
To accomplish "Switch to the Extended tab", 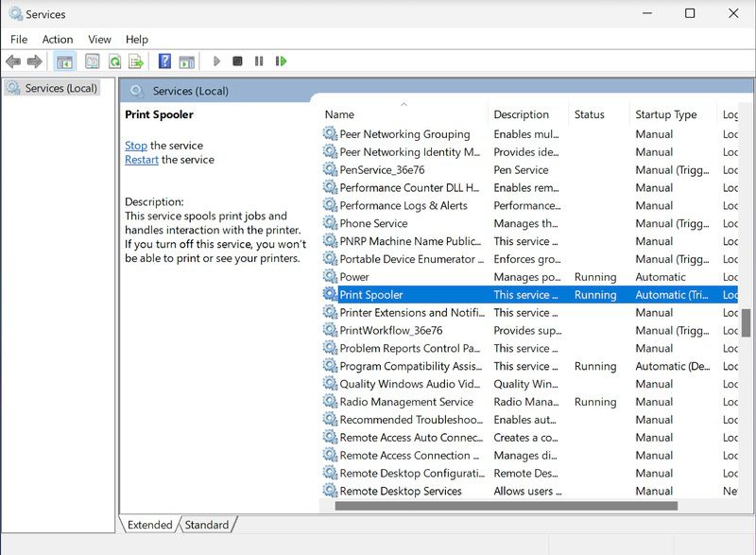I will coord(150,525).
